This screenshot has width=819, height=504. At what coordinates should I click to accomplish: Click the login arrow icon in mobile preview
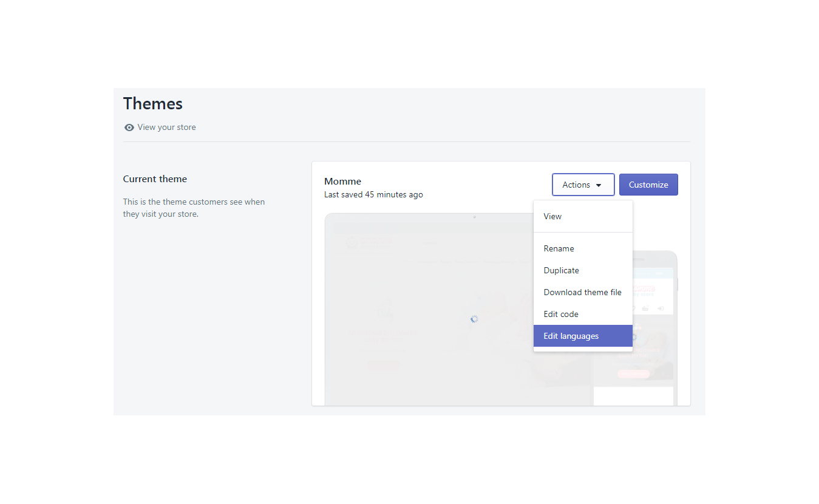point(661,308)
